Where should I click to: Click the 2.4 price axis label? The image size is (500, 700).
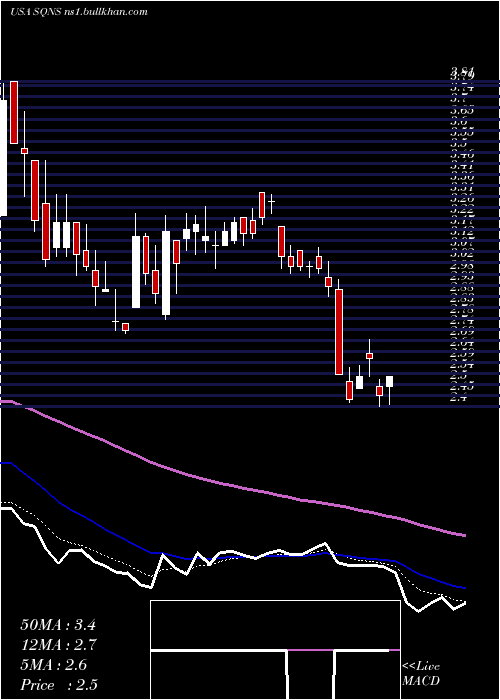coord(459,398)
